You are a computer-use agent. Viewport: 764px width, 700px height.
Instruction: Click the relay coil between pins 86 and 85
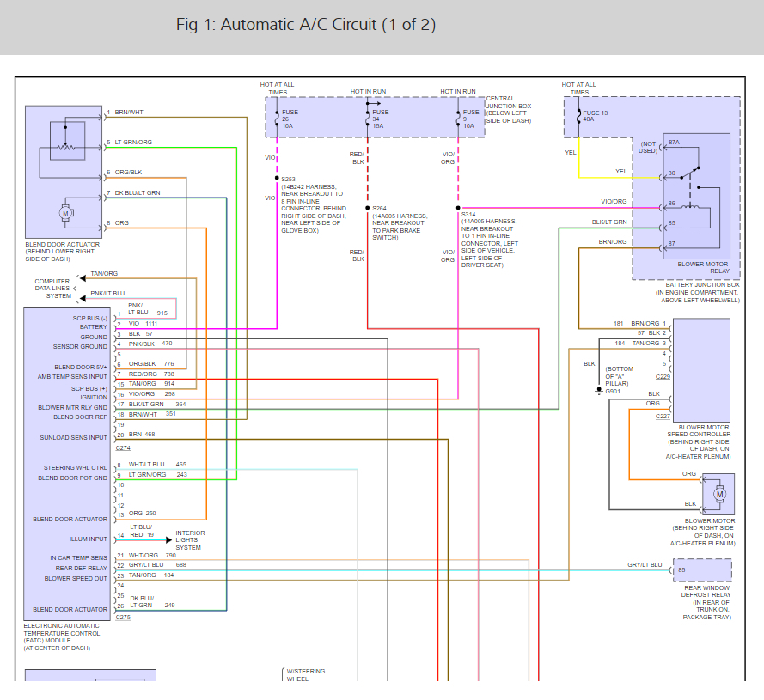tap(689, 207)
